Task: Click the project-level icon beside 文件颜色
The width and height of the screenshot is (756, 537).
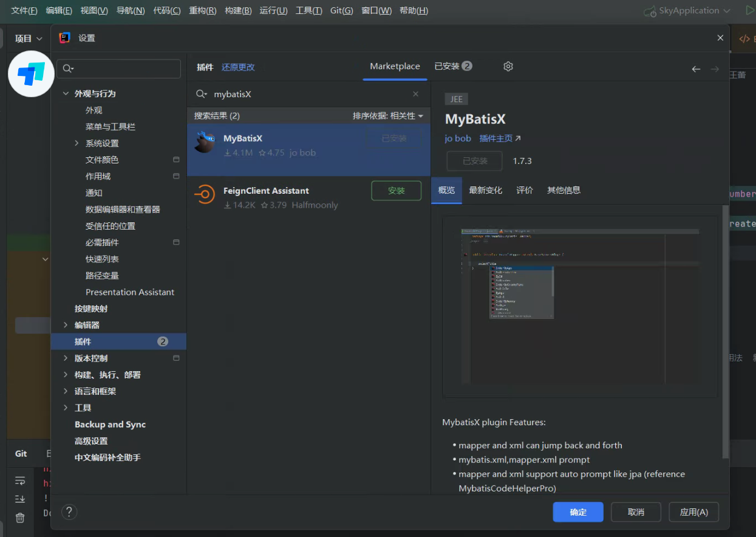Action: (176, 160)
